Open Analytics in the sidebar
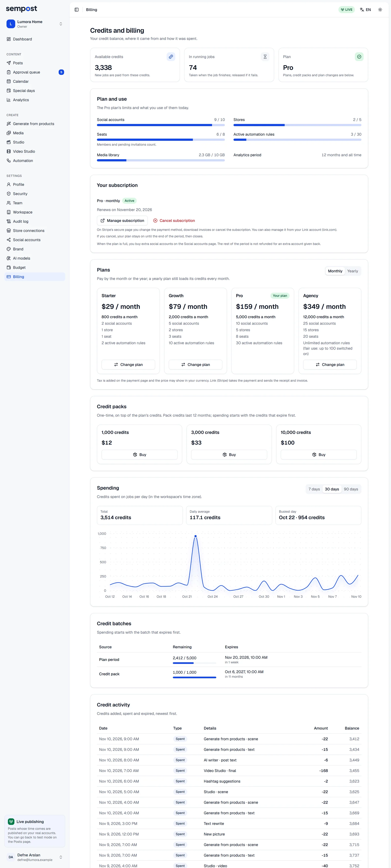Image resolution: width=391 pixels, height=868 pixels. click(x=35, y=100)
